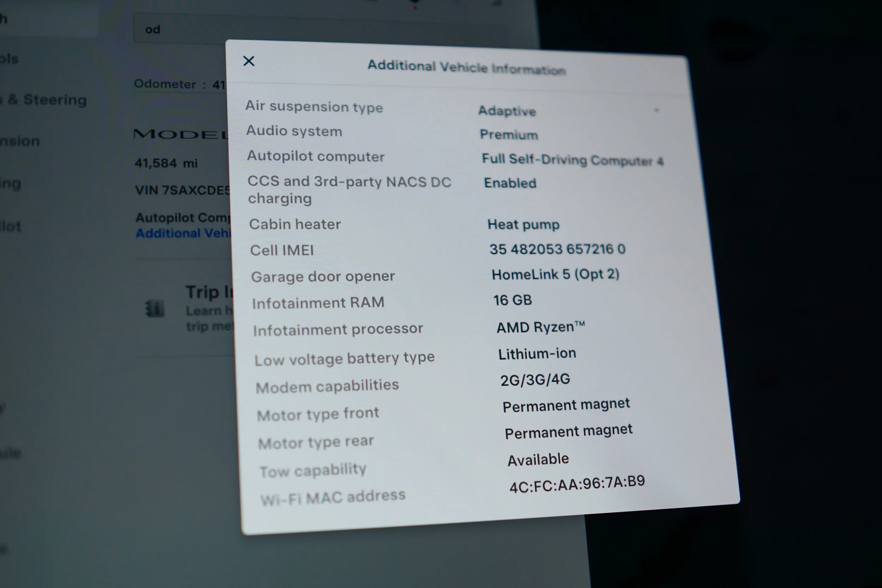Click the Odometer reading line

179,84
